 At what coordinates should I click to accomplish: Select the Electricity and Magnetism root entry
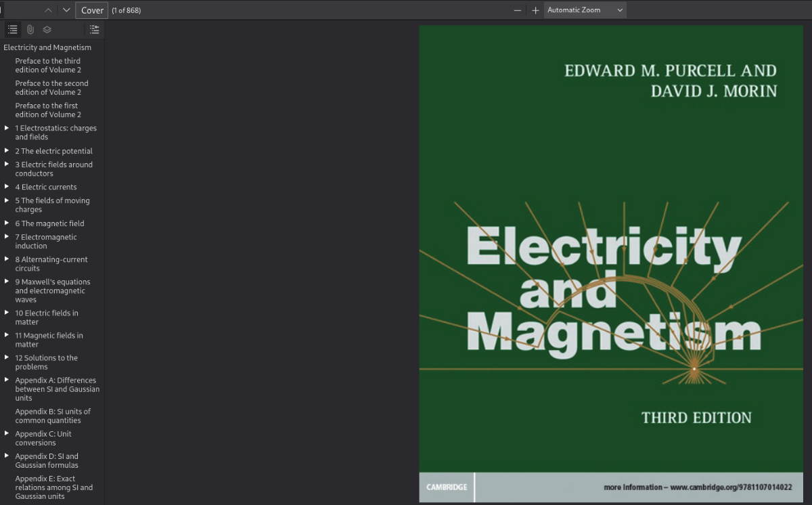[47, 47]
